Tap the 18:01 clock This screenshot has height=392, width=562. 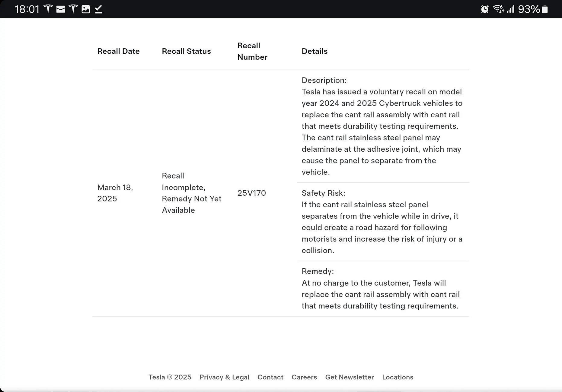point(27,9)
